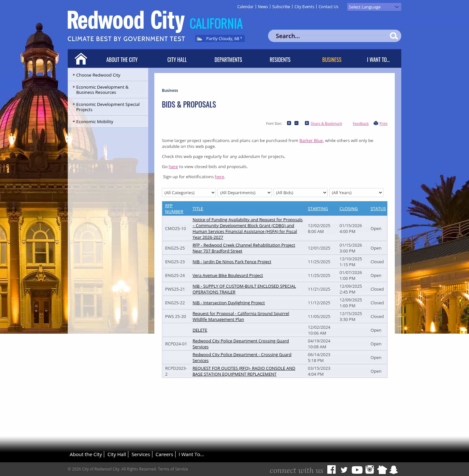The height and width of the screenshot is (476, 469).
Task: Open the Facebook icon in the footer
Action: [x=332, y=469]
